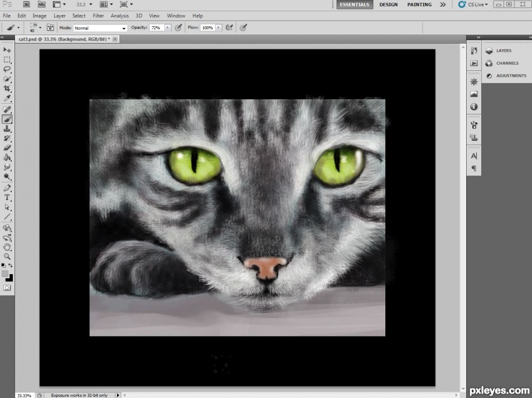Viewport: 532px width, 398px height.
Task: Select the Eraser tool
Action: click(x=7, y=148)
